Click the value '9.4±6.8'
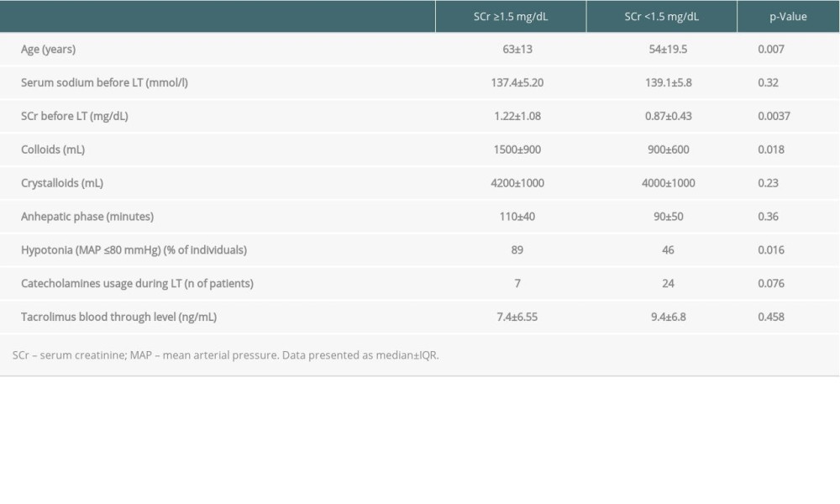Image resolution: width=840 pixels, height=504 pixels. point(668,317)
